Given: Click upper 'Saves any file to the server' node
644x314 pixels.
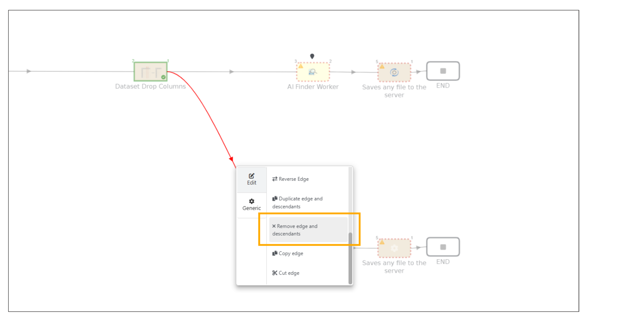Looking at the screenshot, I should point(394,72).
